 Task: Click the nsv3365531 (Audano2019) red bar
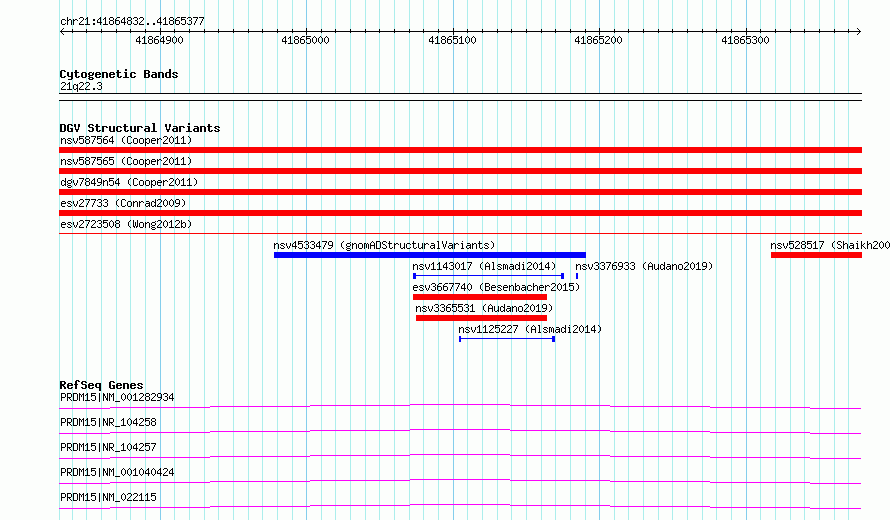(x=481, y=318)
